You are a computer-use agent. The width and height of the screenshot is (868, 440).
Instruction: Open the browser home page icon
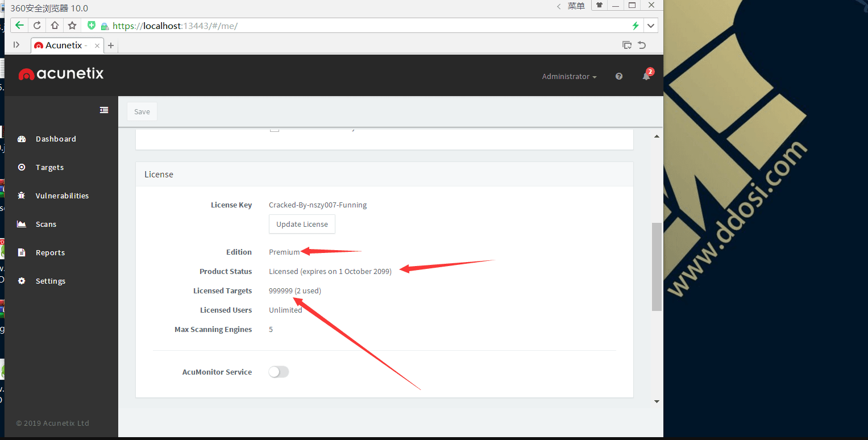pyautogui.click(x=55, y=26)
